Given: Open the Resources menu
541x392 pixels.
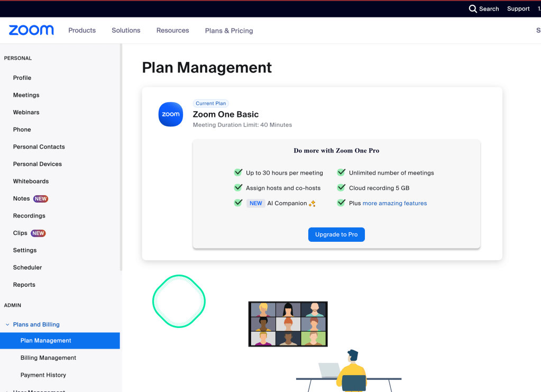Looking at the screenshot, I should 173,30.
